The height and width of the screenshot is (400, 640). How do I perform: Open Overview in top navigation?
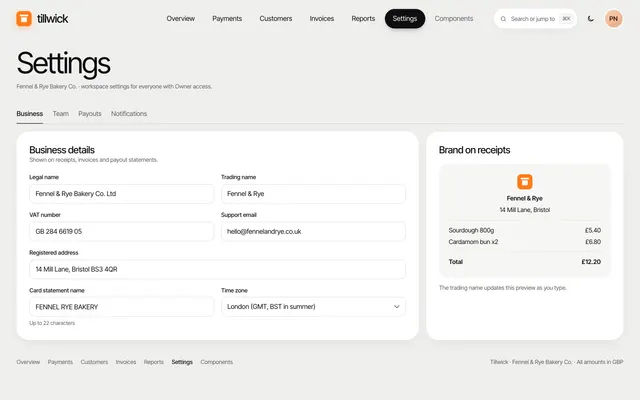pos(180,19)
